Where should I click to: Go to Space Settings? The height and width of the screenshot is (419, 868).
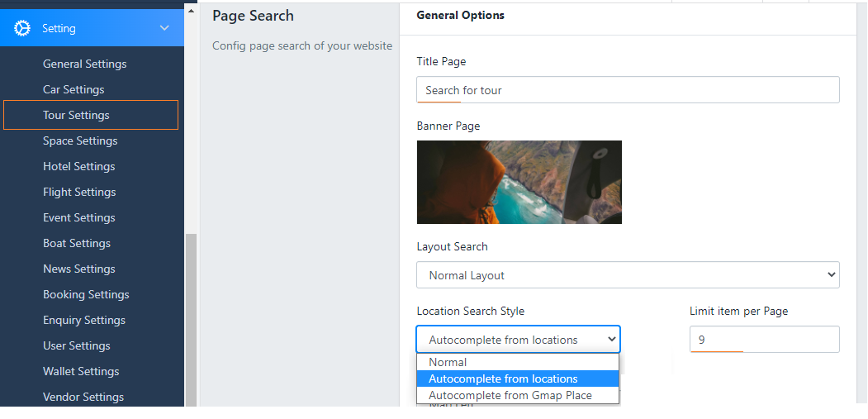tap(80, 140)
